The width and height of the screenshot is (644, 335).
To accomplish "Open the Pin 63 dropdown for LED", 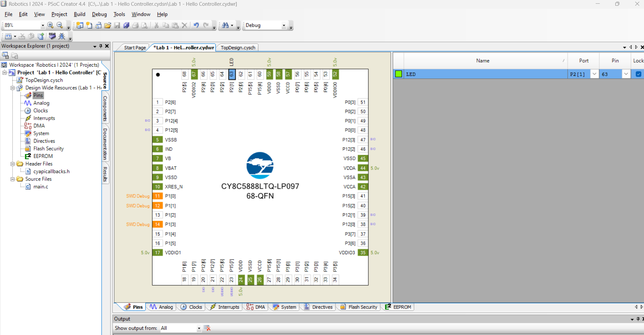I will pos(626,74).
